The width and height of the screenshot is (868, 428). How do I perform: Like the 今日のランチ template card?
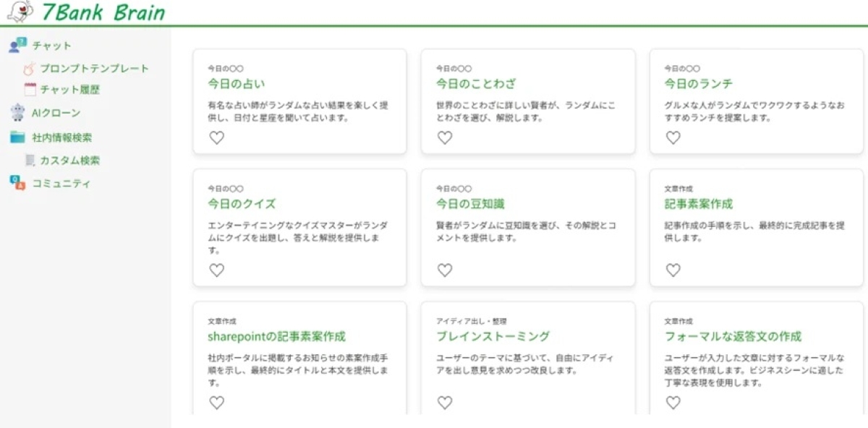click(673, 137)
